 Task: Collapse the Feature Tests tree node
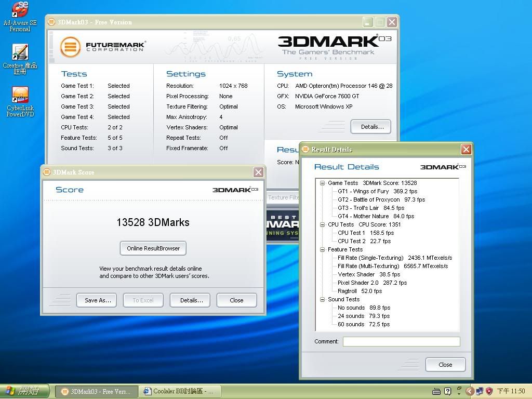(x=322, y=249)
